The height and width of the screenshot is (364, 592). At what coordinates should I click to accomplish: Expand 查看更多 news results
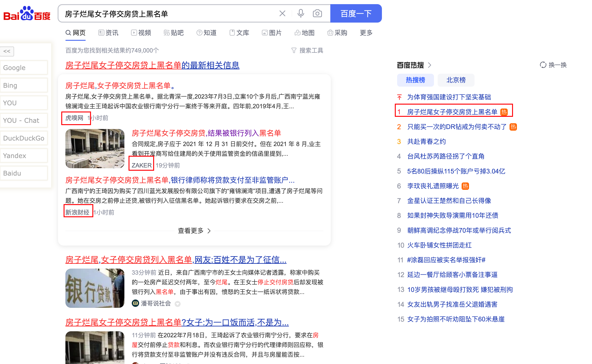tap(194, 231)
